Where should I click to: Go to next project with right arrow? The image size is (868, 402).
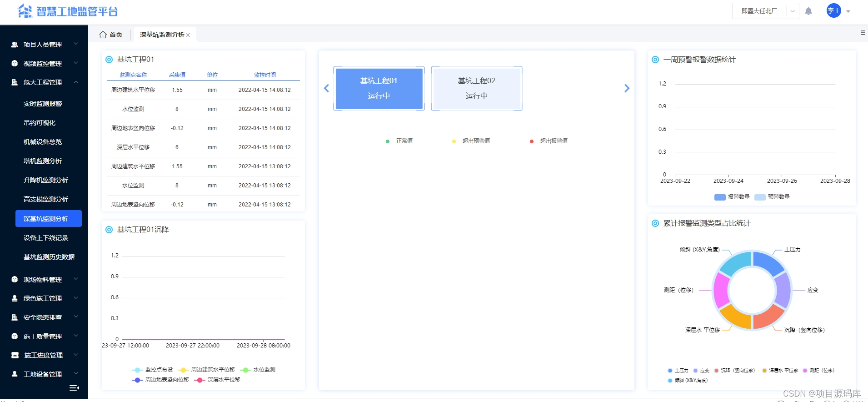[627, 88]
